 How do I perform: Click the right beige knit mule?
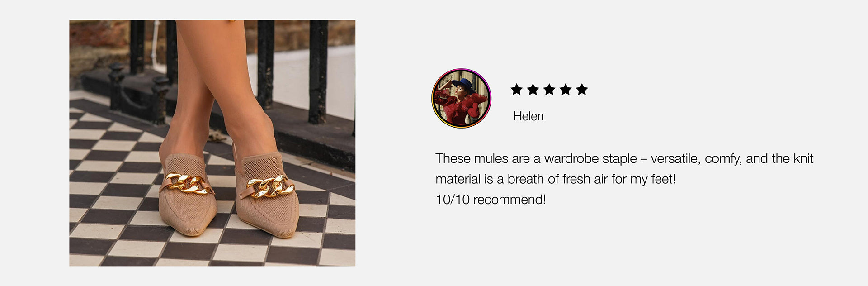coord(267,195)
